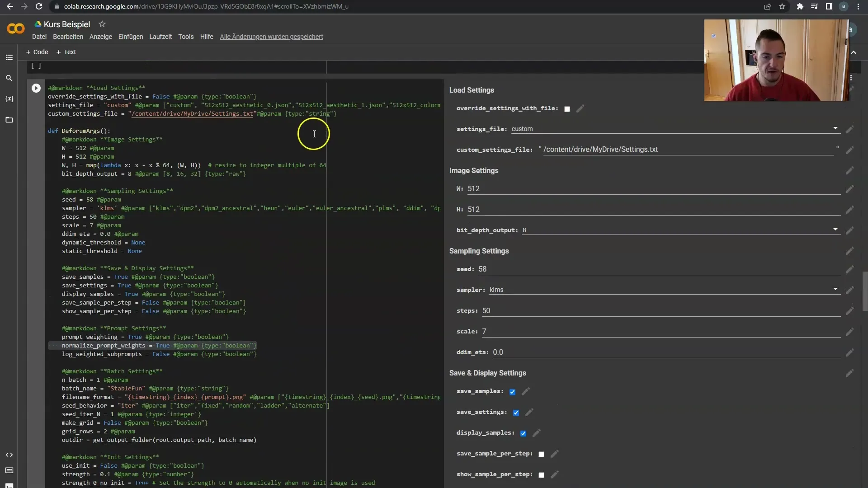
Task: Click the W input field
Action: (x=654, y=189)
